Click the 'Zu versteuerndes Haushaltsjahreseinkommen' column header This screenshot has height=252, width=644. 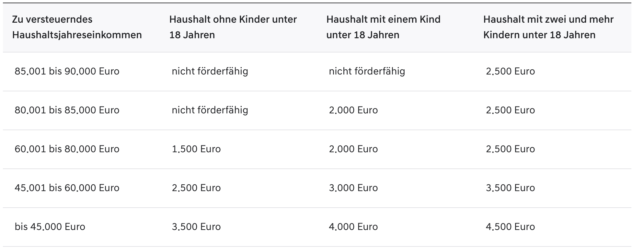pos(77,27)
